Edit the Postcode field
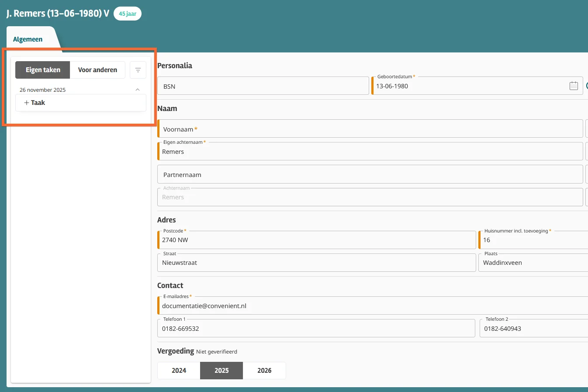The height and width of the screenshot is (392, 588). (x=317, y=240)
